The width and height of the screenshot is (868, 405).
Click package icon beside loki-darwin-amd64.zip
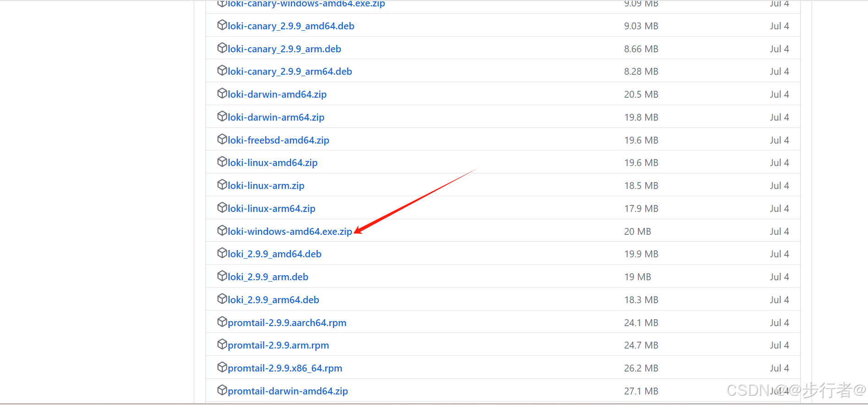click(222, 93)
